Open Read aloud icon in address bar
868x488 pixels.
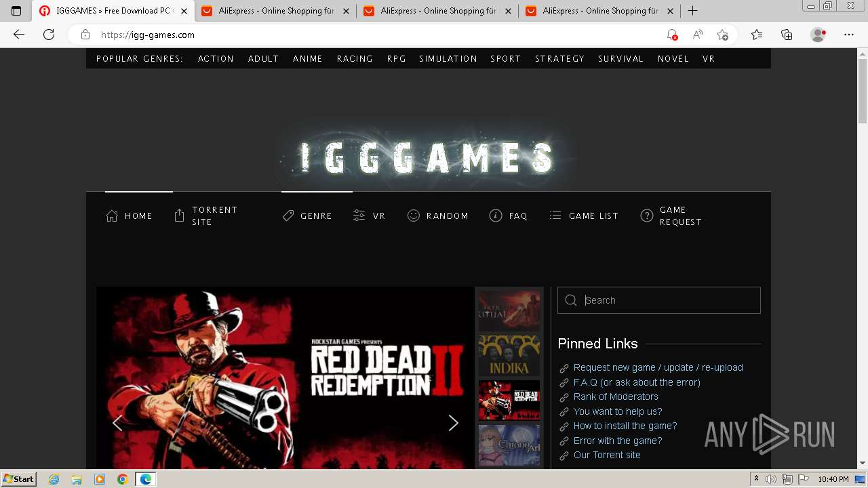click(x=697, y=35)
